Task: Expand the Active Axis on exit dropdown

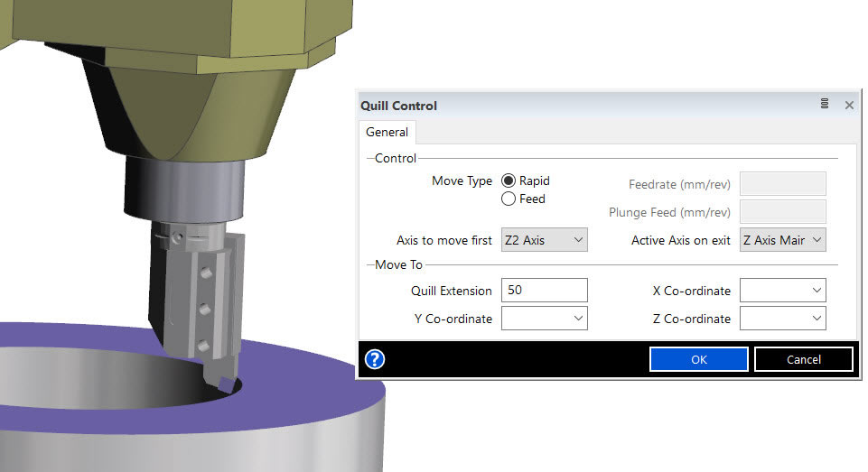Action: coord(782,240)
